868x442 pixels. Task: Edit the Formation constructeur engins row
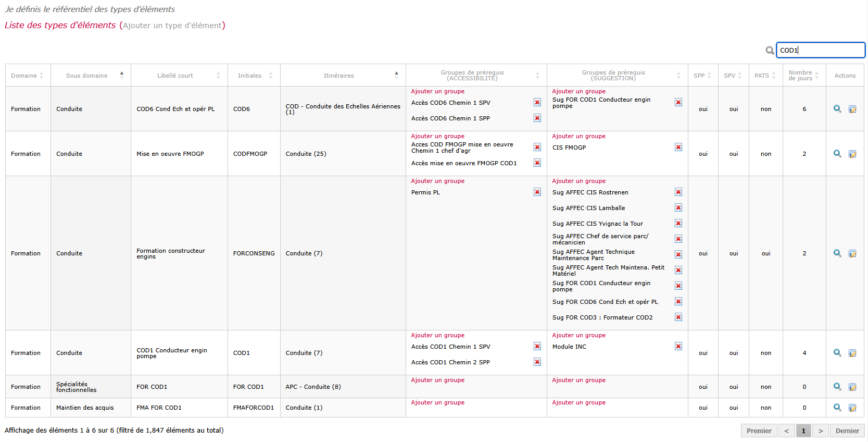click(x=852, y=254)
